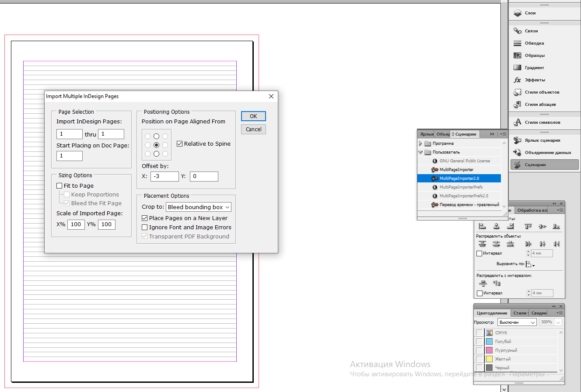Select the top-center alignment radio button
Screen dimensions: 581x392
[156, 136]
